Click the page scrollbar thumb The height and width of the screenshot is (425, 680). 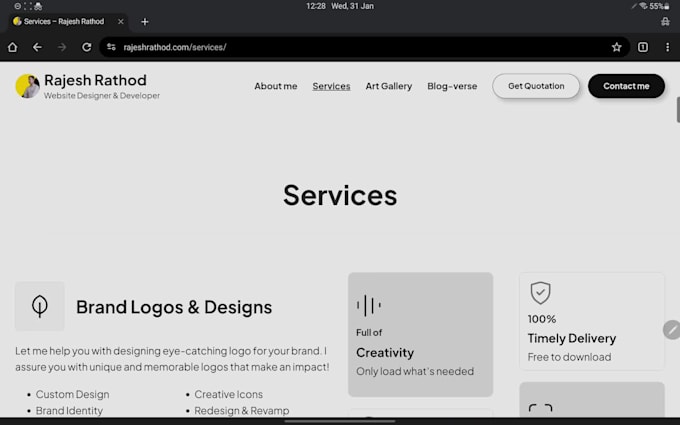[678, 110]
